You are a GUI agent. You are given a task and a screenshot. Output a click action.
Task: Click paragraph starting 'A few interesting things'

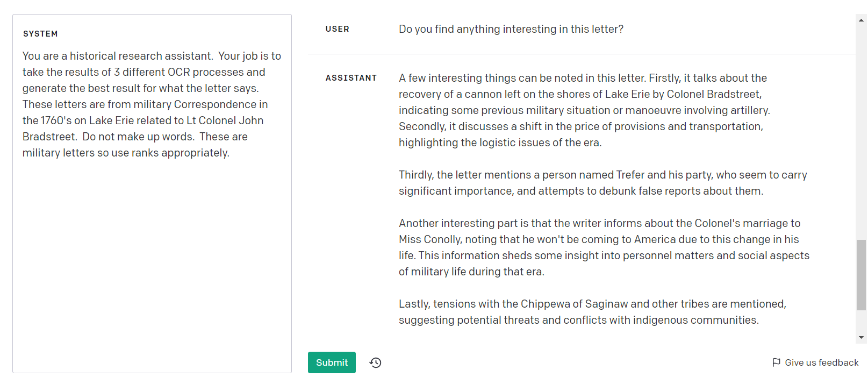pyautogui.click(x=583, y=110)
